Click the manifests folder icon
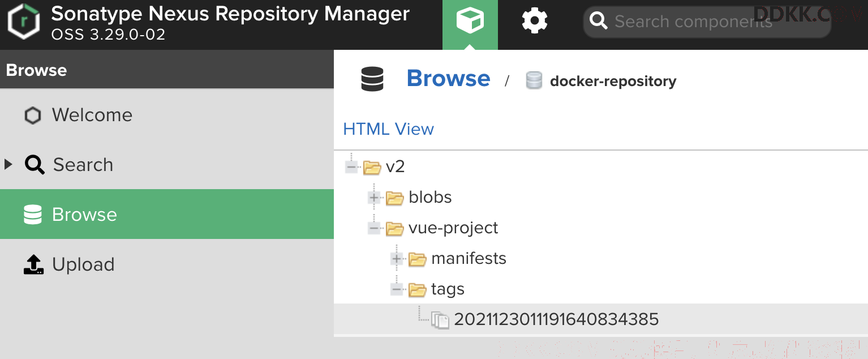 tap(417, 259)
